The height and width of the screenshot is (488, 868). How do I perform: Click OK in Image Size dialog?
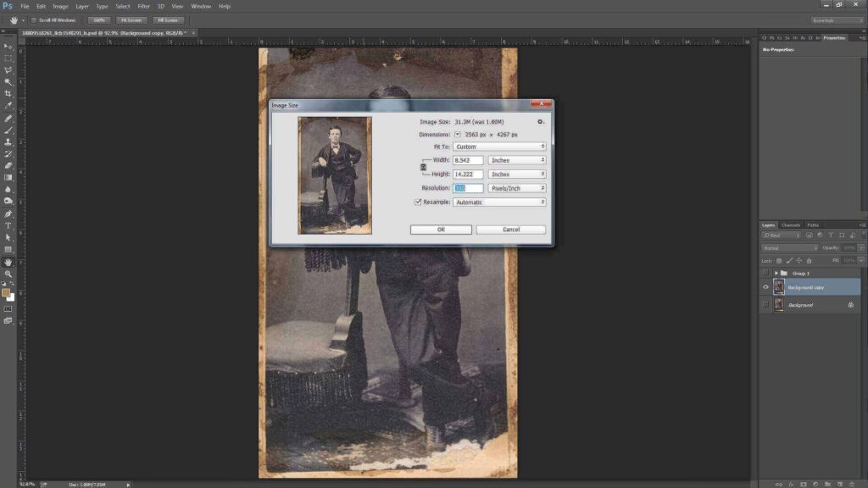pyautogui.click(x=441, y=230)
